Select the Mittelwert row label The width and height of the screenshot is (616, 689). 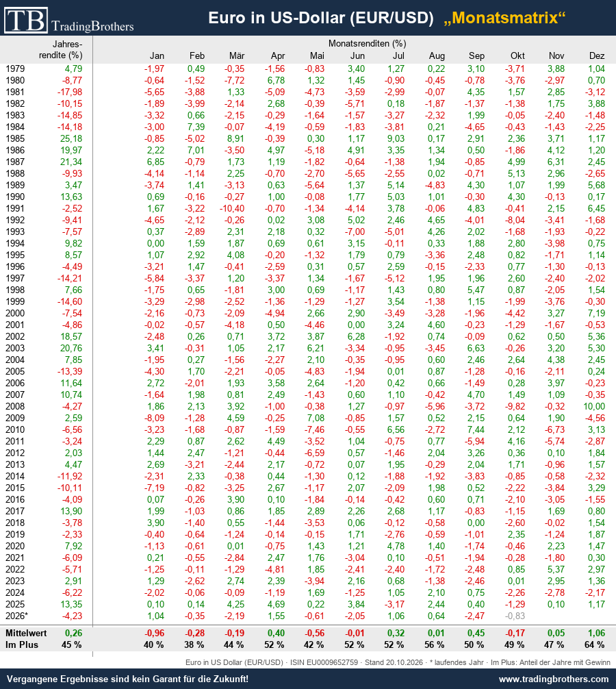coord(26,634)
